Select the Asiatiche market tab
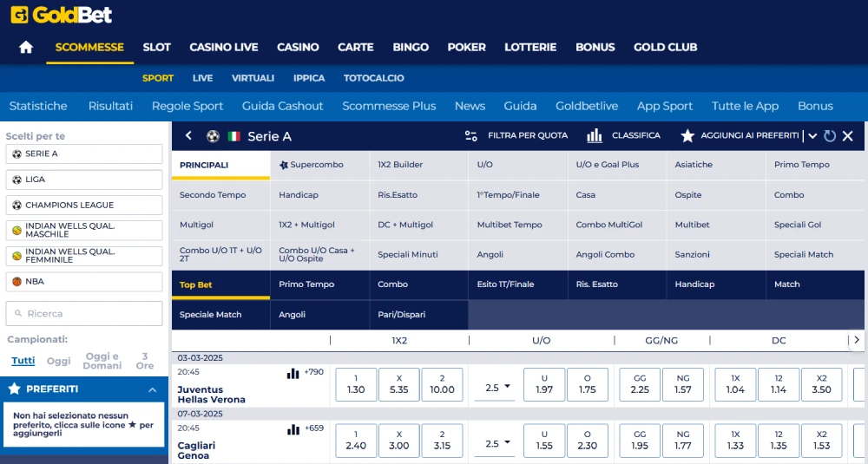The image size is (868, 464). tap(716, 165)
